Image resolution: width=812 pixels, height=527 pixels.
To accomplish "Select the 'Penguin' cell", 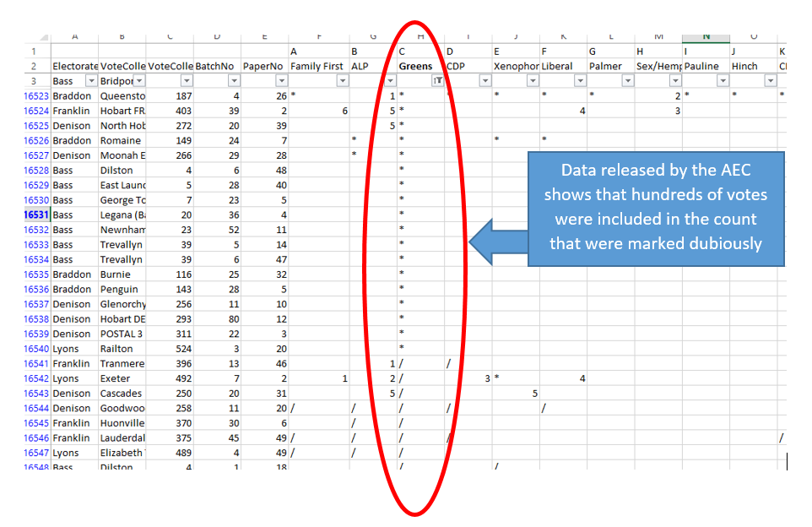I will [x=122, y=290].
